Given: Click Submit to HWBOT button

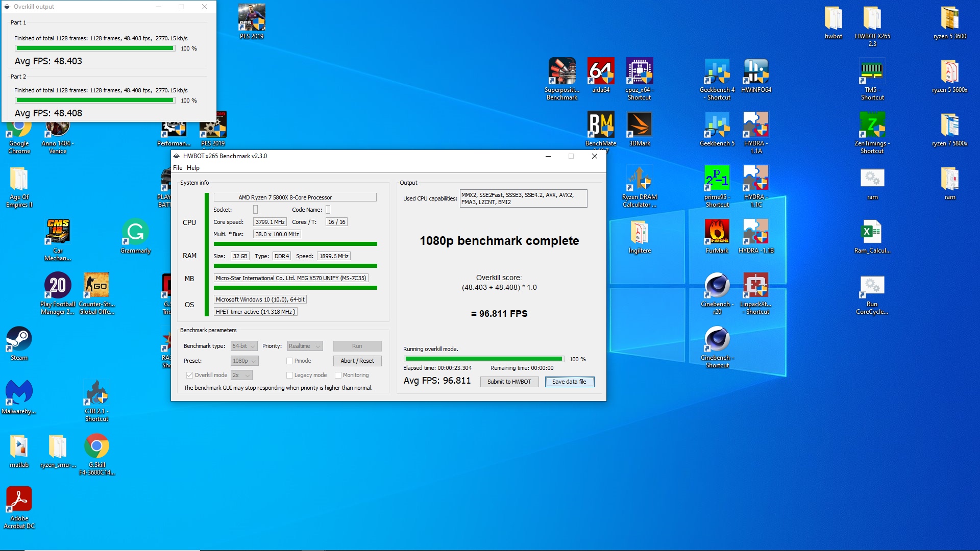Looking at the screenshot, I should (x=509, y=382).
